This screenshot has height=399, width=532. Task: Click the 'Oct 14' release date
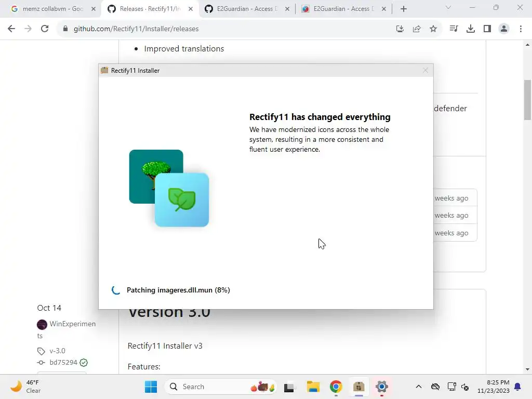[49, 308]
